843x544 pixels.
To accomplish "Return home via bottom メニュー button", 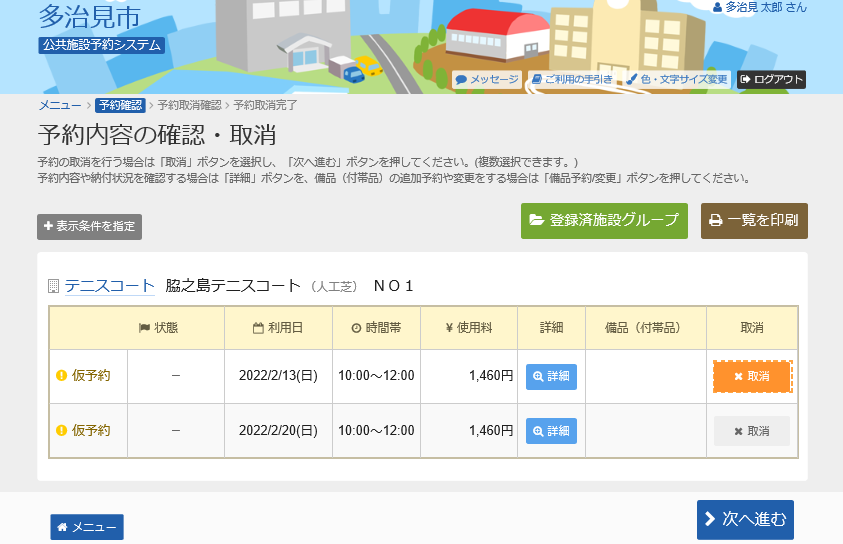I will click(87, 527).
